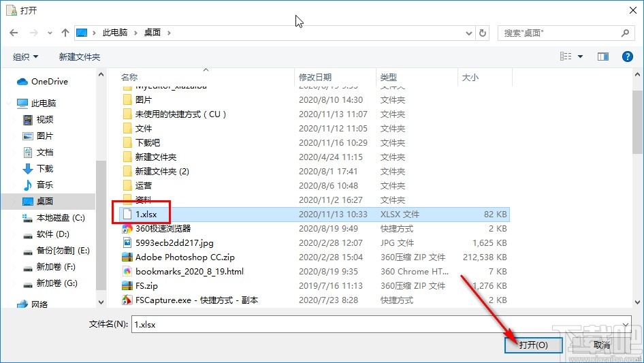Click 新建文件夹 button
This screenshot has height=363, width=644.
79,57
